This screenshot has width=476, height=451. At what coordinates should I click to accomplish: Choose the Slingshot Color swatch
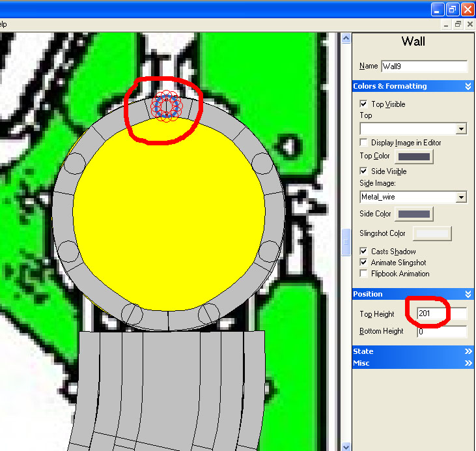pos(432,233)
